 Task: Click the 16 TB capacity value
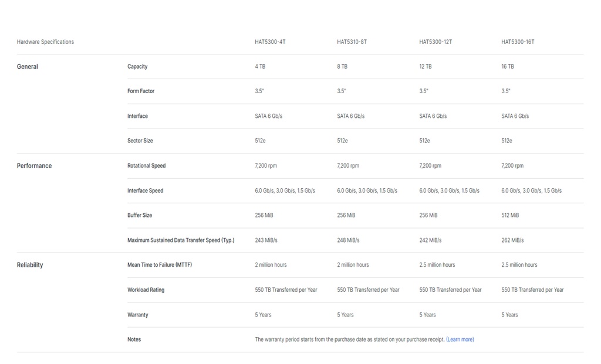(508, 67)
